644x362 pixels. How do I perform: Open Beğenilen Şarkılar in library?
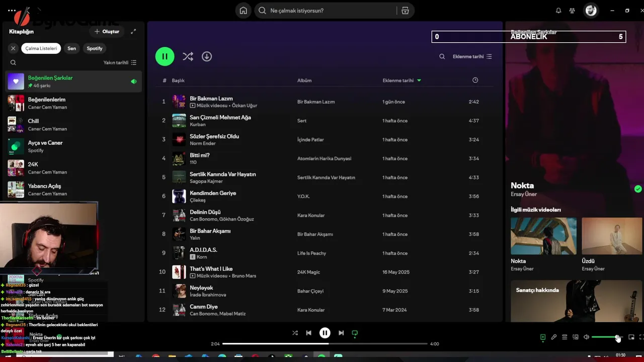73,81
